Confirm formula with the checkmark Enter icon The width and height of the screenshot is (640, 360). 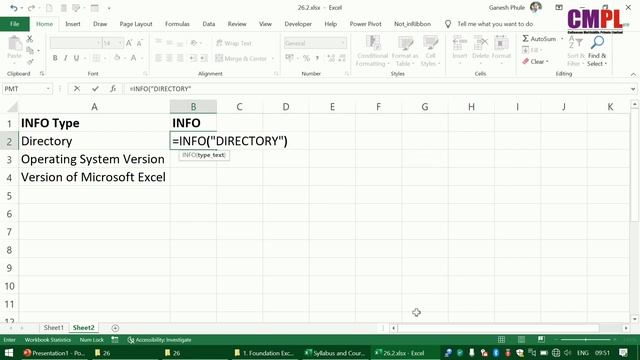(x=95, y=89)
